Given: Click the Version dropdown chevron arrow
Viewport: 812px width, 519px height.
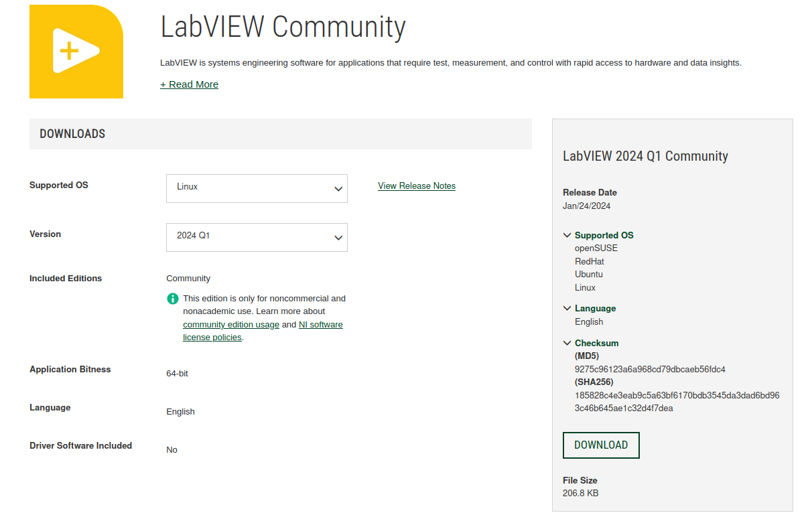Looking at the screenshot, I should (338, 238).
